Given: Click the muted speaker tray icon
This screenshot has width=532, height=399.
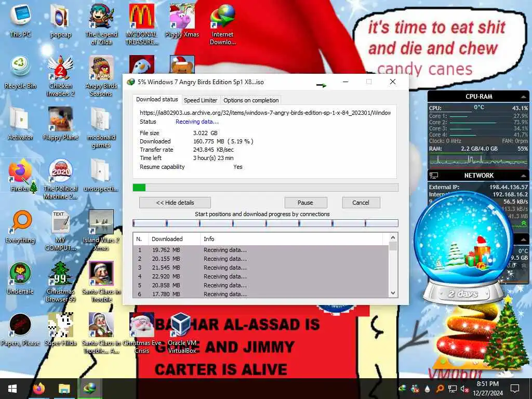Looking at the screenshot, I should tap(464, 389).
